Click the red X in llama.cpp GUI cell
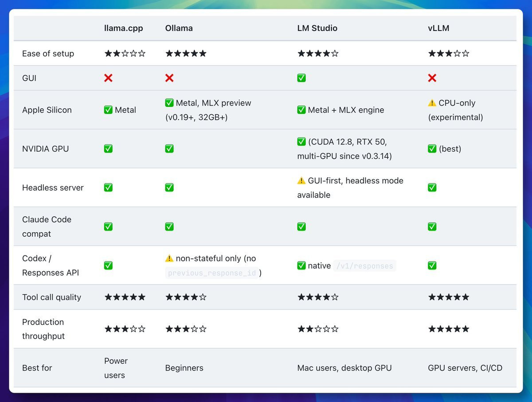Image resolution: width=532 pixels, height=402 pixels. pos(108,78)
